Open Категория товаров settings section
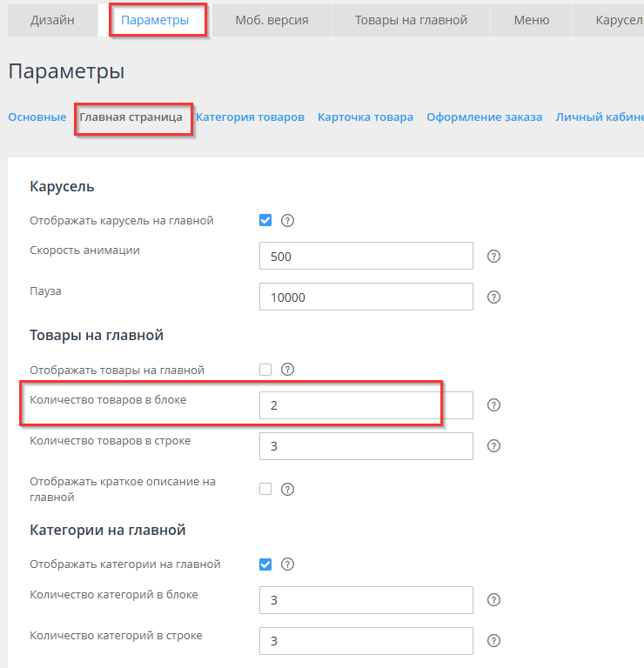Screen dimensions: 644x668 (x=250, y=117)
